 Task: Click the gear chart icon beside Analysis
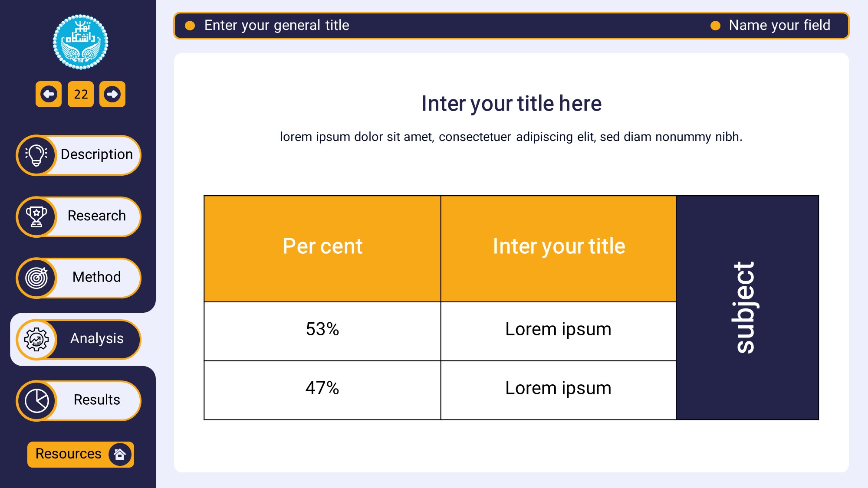coord(37,339)
